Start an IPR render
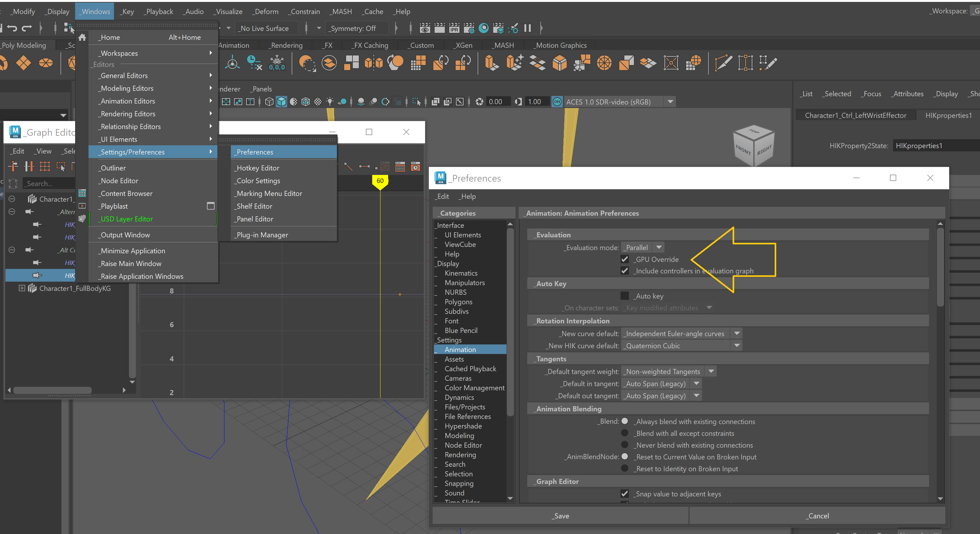Screen dimensions: 980x534 point(454,28)
